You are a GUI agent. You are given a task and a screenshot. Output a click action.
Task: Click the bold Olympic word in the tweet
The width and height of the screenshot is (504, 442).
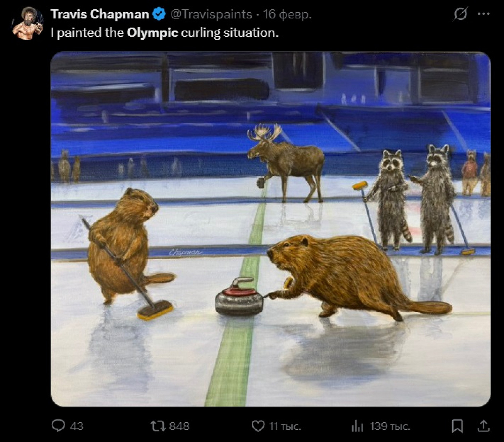click(152, 33)
